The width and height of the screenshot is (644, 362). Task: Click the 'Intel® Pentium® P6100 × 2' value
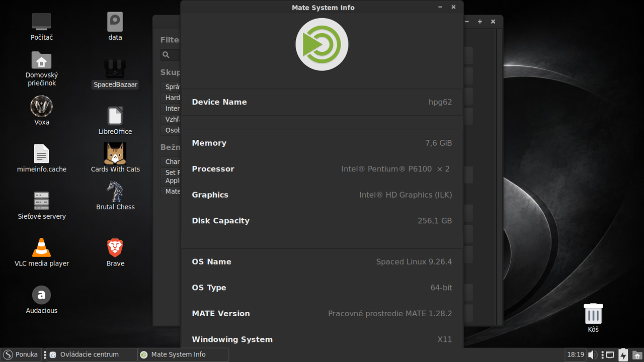point(395,169)
